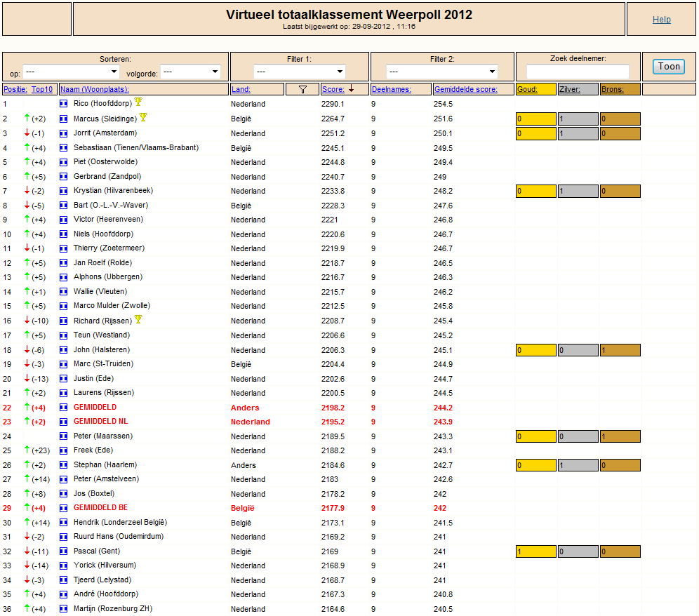699x616 pixels.
Task: Click the icon beside Martijn (Rozenburg ZH)
Action: (64, 609)
